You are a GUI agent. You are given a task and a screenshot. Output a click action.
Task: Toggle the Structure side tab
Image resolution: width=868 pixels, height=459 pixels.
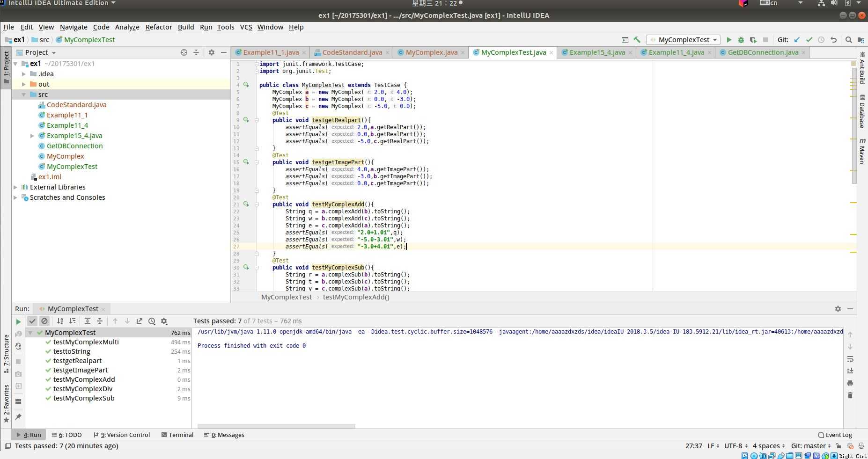tap(6, 353)
